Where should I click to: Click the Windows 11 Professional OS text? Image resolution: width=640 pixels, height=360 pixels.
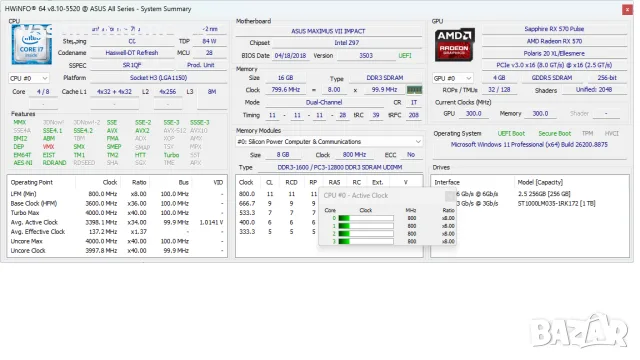(x=529, y=144)
